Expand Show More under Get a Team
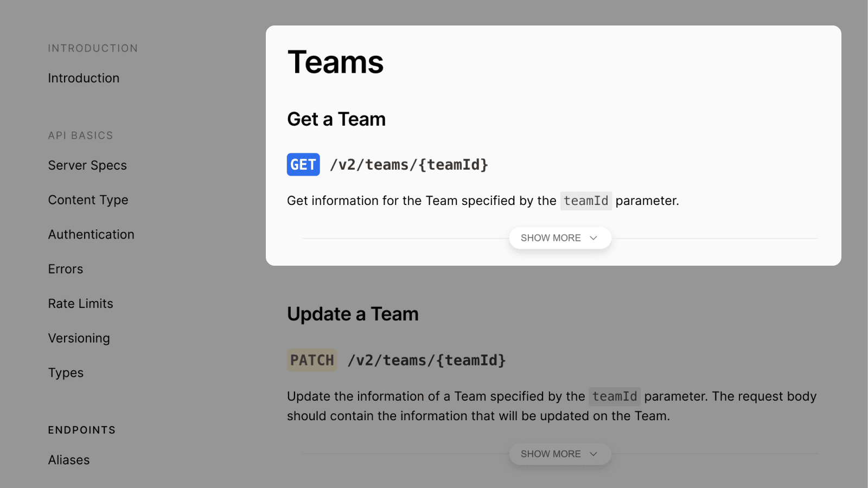868x488 pixels. 551,238
